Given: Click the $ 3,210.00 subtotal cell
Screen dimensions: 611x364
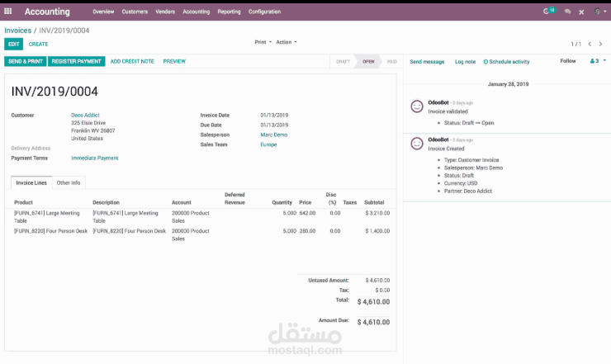Looking at the screenshot, I should [x=377, y=213].
